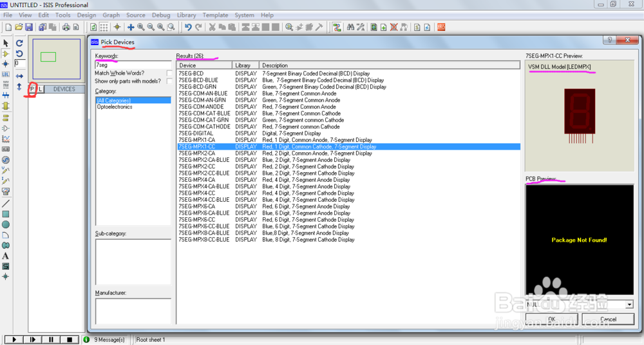Select device 7SEG-MPX1-CA row
The width and height of the screenshot is (644, 345).
(x=348, y=140)
